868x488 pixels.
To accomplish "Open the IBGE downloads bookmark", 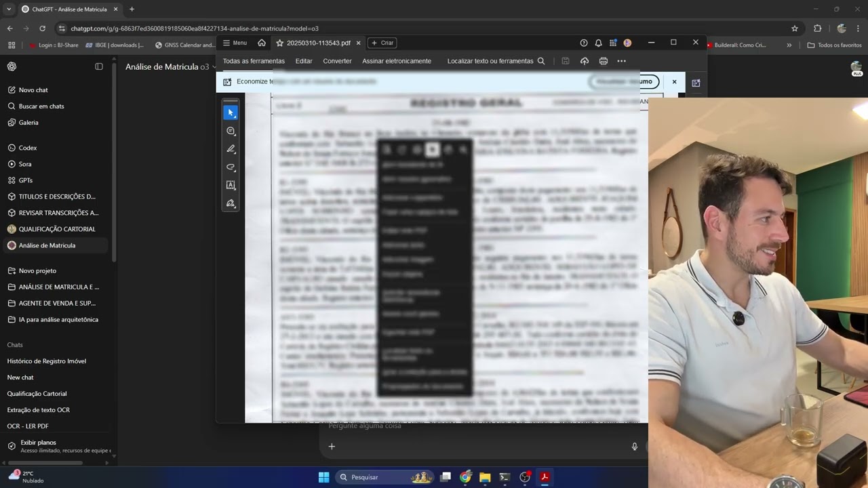I will (x=114, y=45).
